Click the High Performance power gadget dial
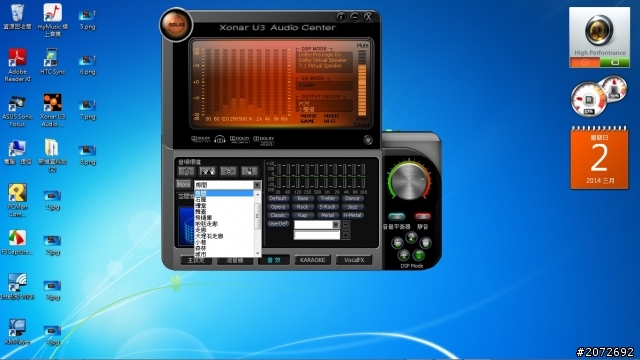This screenshot has width=640, height=360. pos(599,30)
